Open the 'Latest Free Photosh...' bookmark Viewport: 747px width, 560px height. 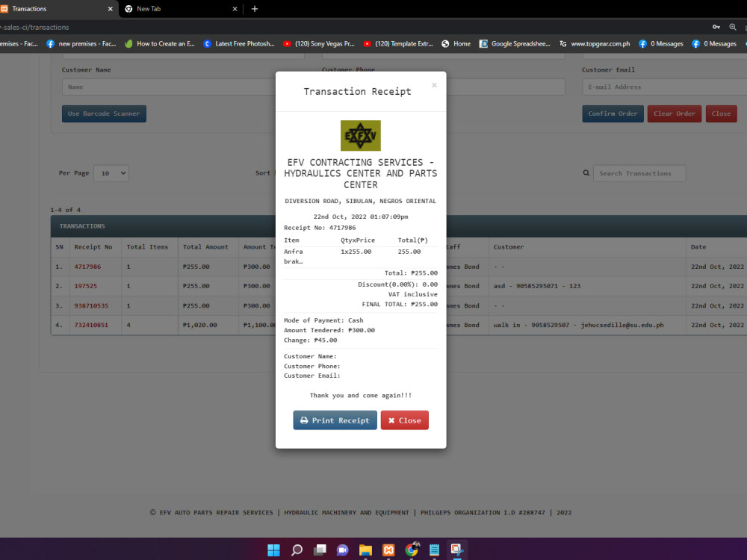pyautogui.click(x=239, y=44)
